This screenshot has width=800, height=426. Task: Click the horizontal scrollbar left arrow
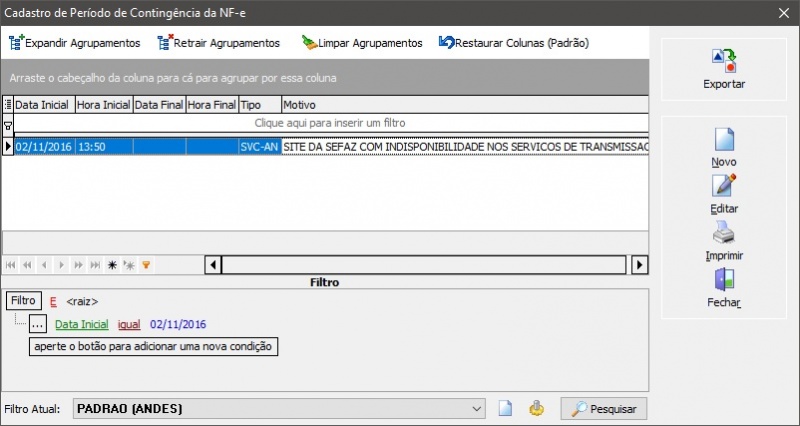213,265
